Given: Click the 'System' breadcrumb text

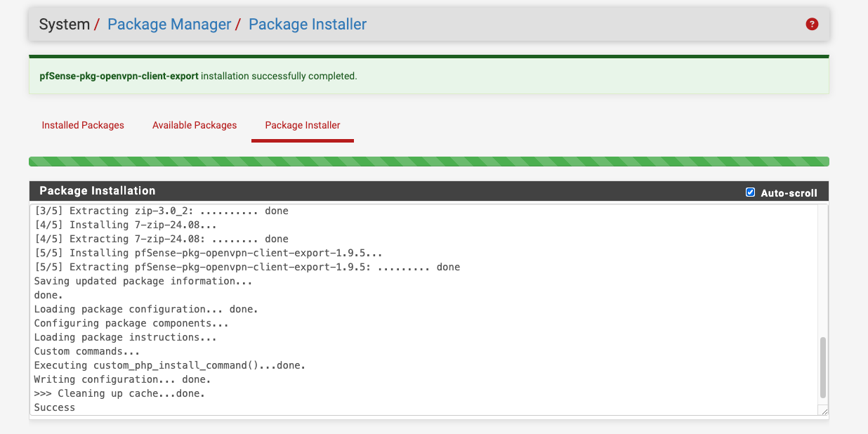Looking at the screenshot, I should click(64, 25).
